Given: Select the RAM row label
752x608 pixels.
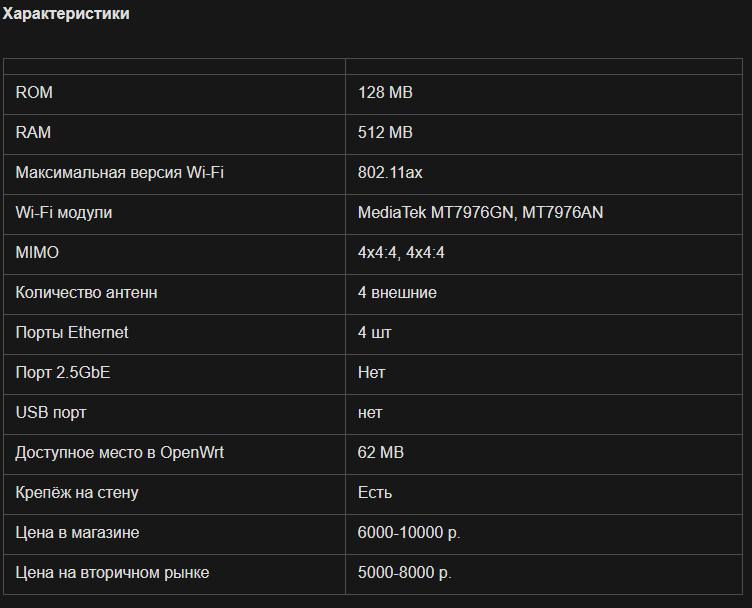Looking at the screenshot, I should coord(33,132).
